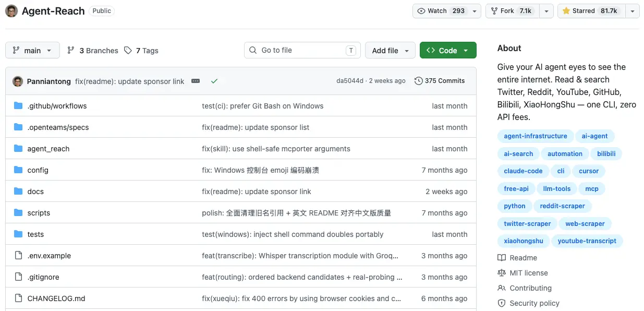Open the main branch selector dropdown
The width and height of the screenshot is (644, 311).
coord(32,50)
